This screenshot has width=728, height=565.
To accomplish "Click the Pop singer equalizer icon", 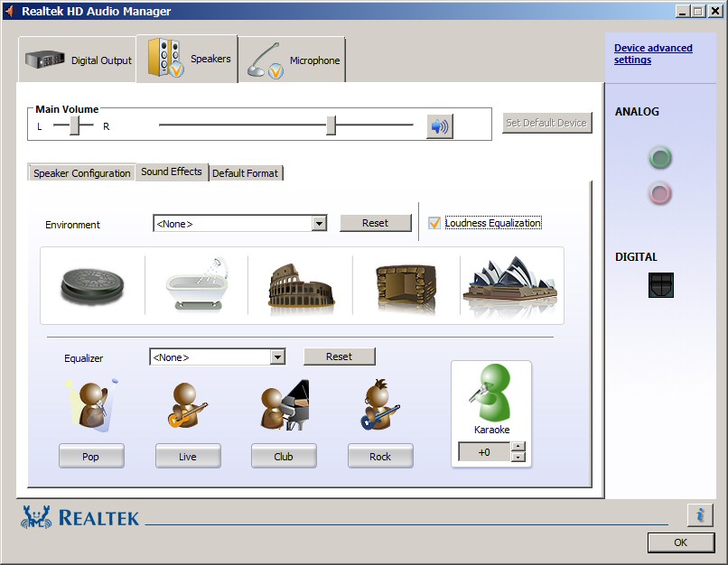I will click(92, 404).
